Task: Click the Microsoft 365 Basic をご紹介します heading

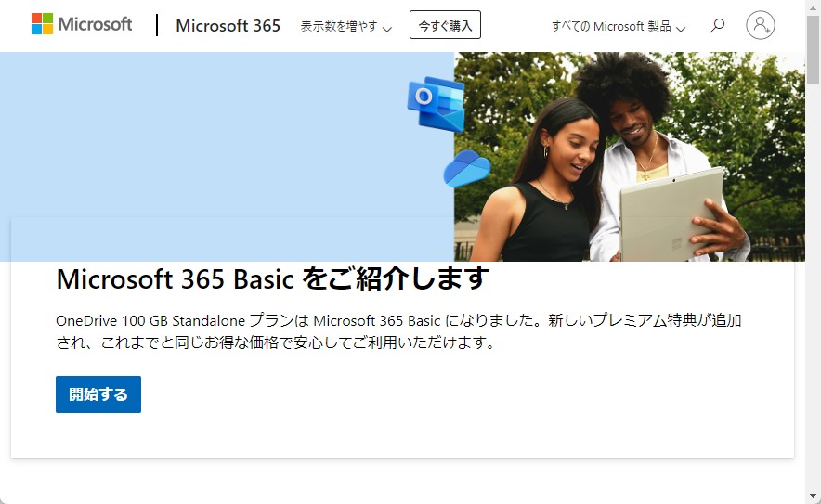Action: pos(272,278)
